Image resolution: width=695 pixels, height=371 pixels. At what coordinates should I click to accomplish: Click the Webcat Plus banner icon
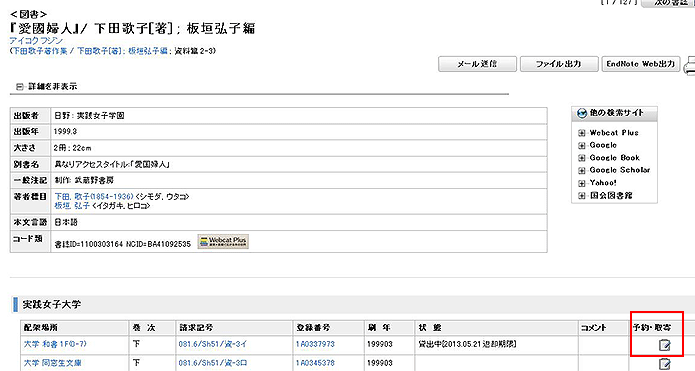(223, 242)
